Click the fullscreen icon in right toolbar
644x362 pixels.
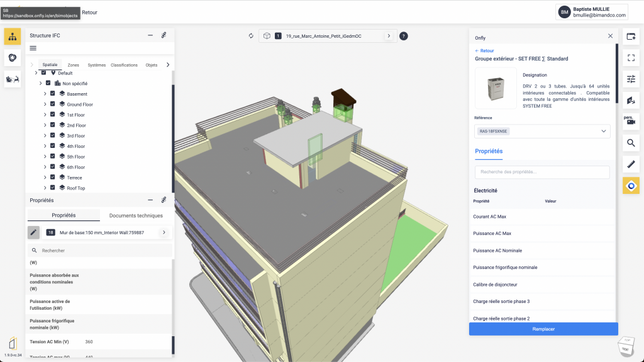pos(631,57)
